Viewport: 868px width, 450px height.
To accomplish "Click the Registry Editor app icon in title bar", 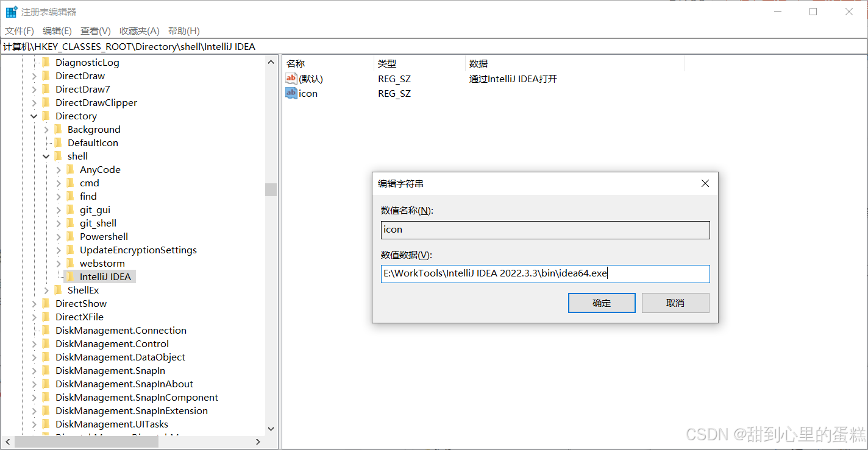I will pos(11,12).
